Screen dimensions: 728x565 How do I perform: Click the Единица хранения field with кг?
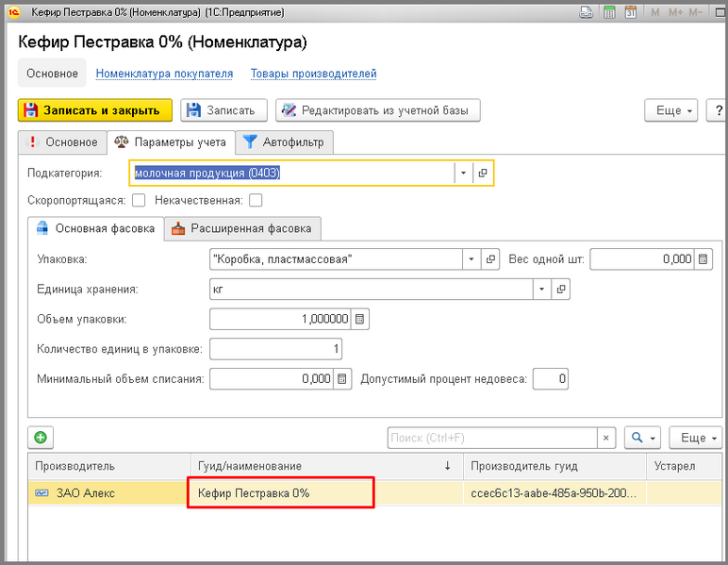point(372,290)
